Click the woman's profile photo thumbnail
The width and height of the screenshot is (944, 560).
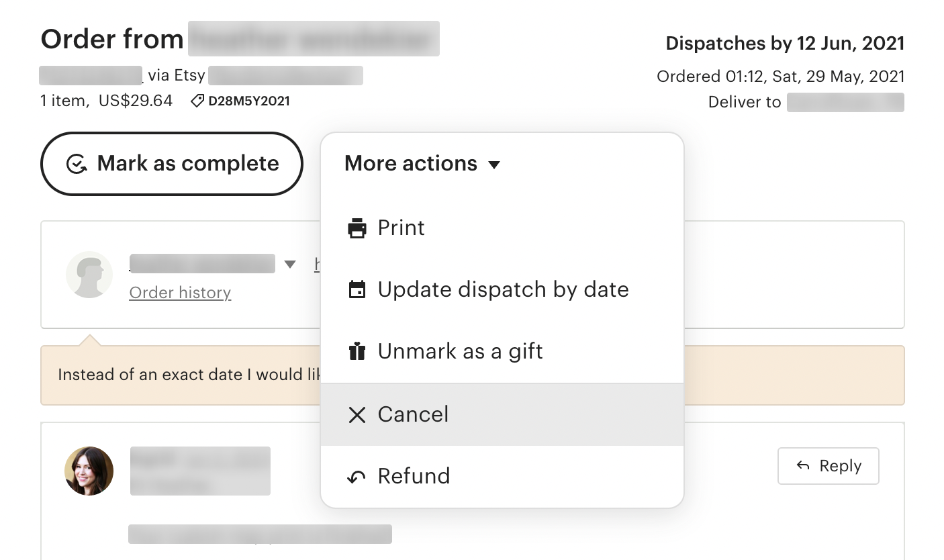click(x=89, y=471)
